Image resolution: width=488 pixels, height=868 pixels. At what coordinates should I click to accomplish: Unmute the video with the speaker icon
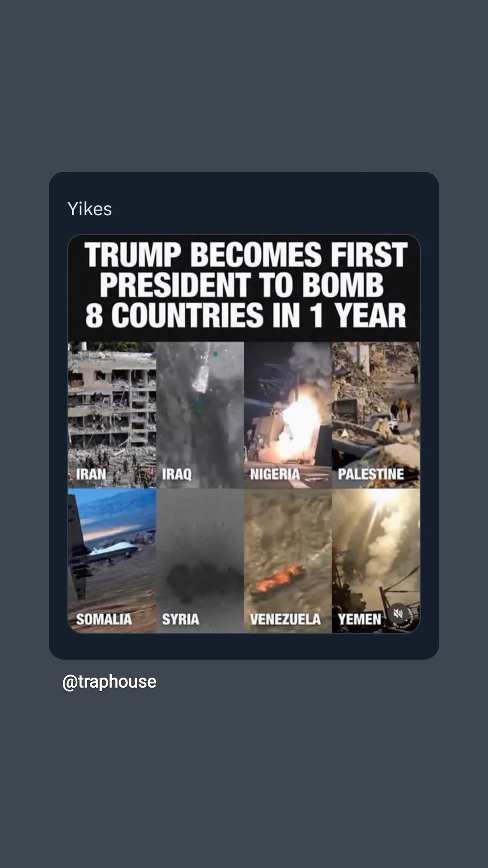click(398, 613)
